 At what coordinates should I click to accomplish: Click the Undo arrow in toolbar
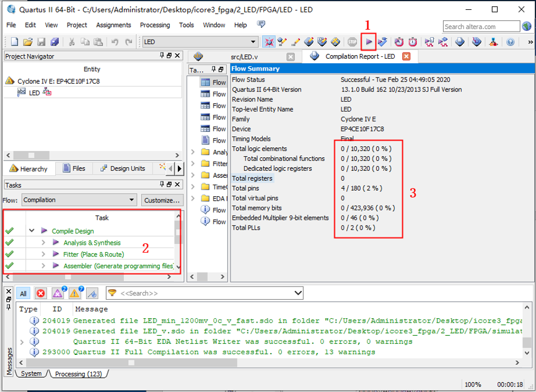tap(115, 41)
